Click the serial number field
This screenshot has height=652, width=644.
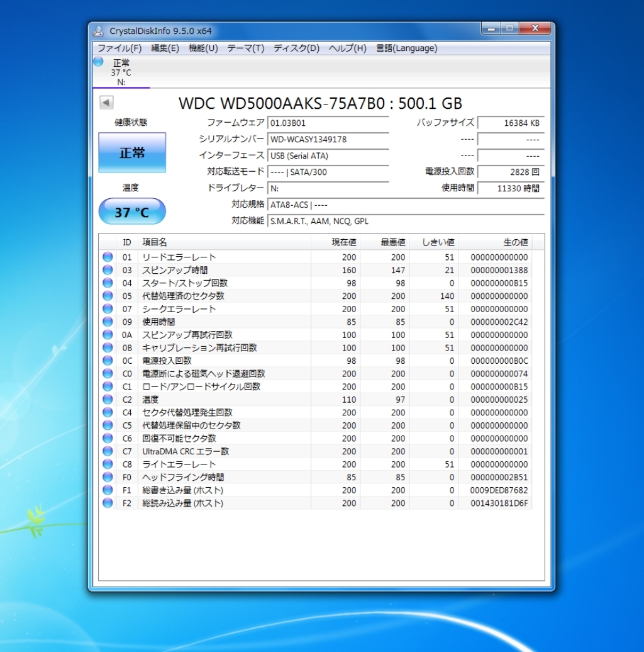tap(328, 140)
